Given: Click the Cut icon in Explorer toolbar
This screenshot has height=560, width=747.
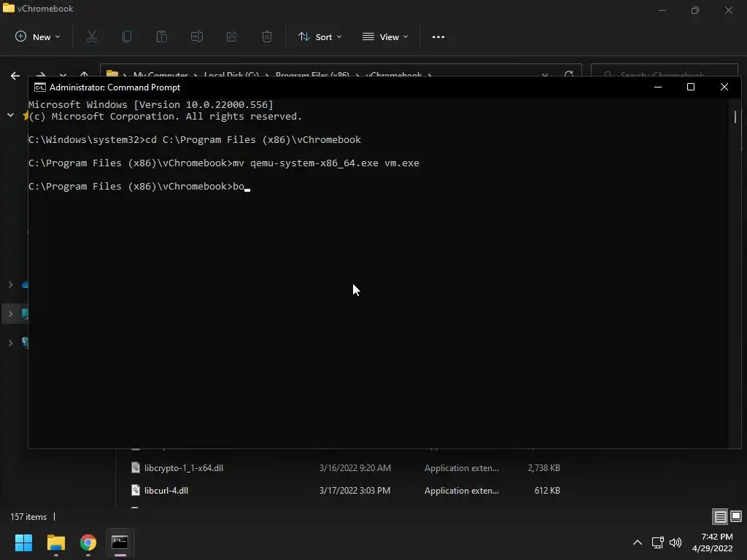Looking at the screenshot, I should click(92, 36).
